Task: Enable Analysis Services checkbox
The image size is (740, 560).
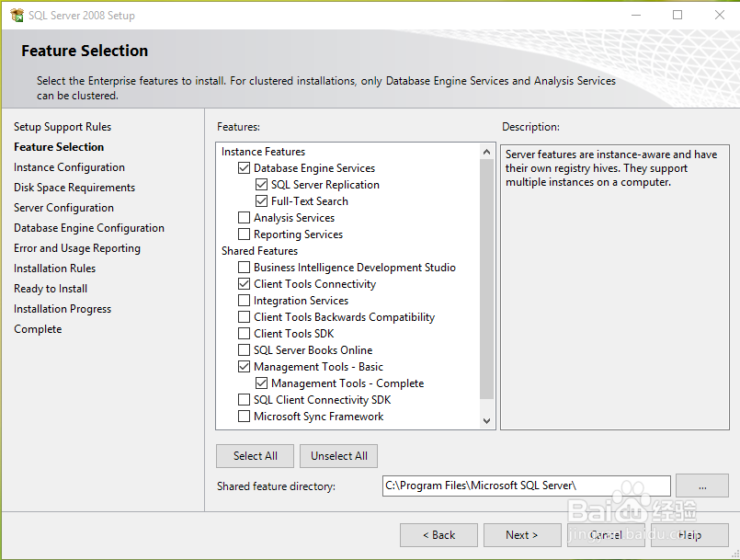Action: coord(244,217)
